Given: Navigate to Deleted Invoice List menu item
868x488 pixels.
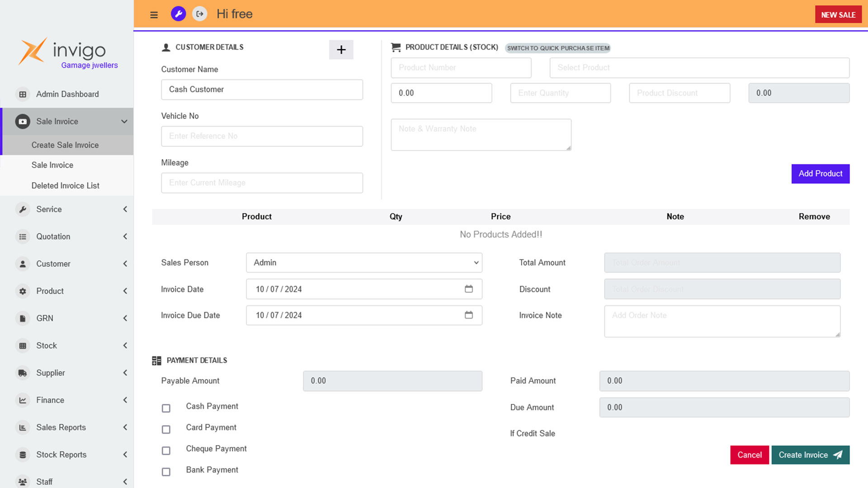Looking at the screenshot, I should pos(65,185).
